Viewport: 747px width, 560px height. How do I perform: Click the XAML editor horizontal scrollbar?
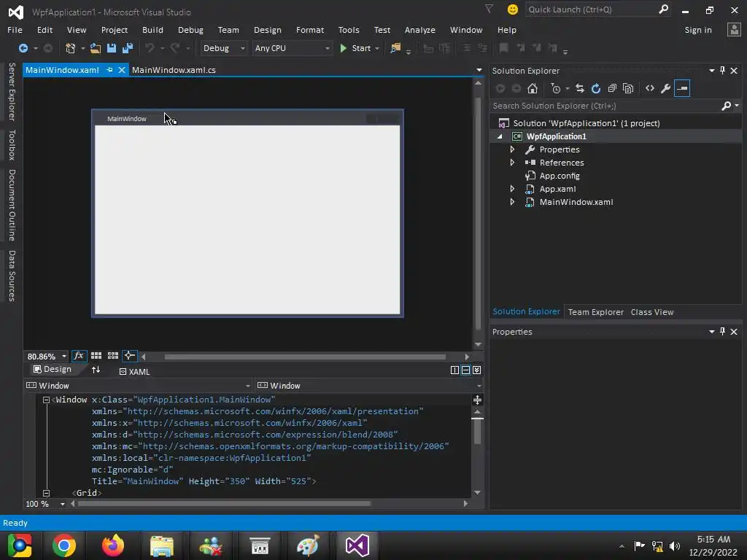[x=224, y=503]
